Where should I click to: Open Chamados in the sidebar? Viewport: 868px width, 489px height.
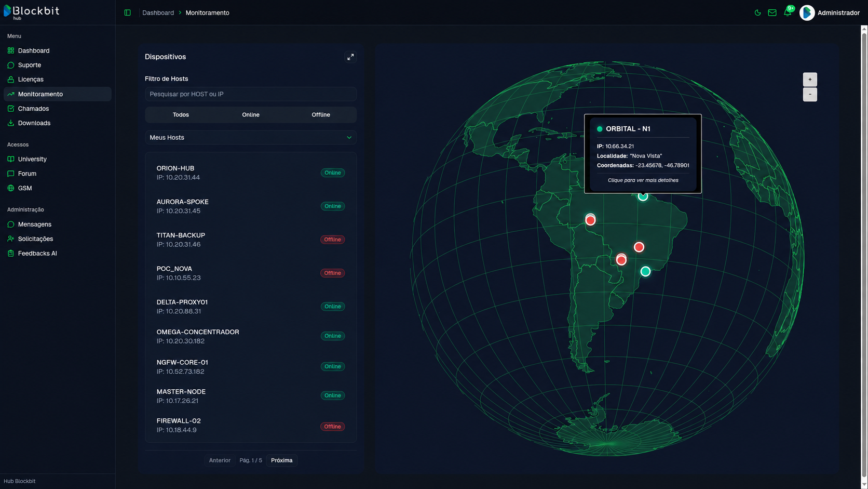(57, 109)
